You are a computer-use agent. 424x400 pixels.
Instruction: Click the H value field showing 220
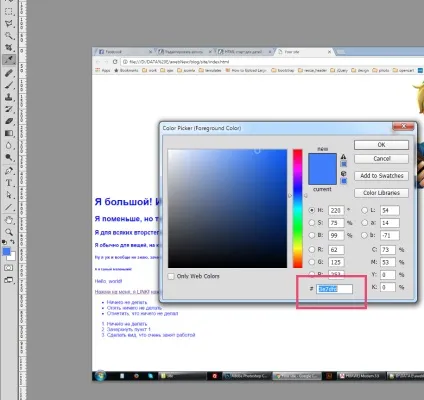click(x=336, y=210)
